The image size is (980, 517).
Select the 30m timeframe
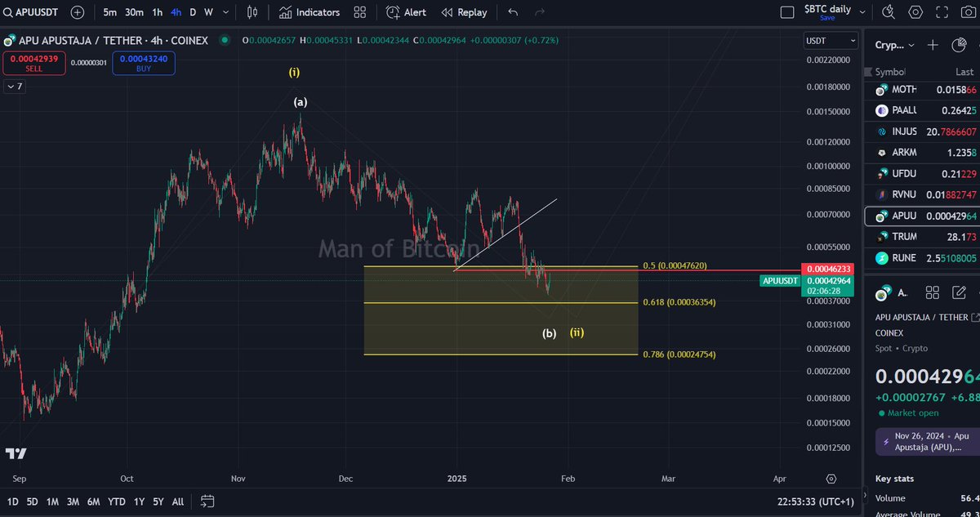(134, 12)
